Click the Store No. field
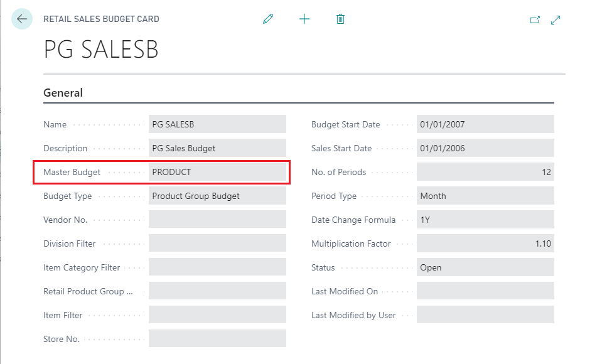The width and height of the screenshot is (607, 364). [x=217, y=339]
